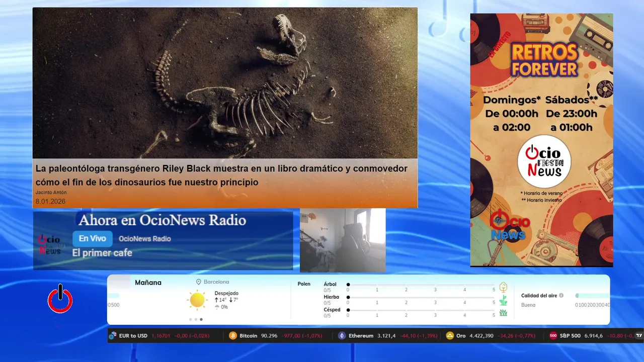Click the Mañana forecast heading

(x=148, y=283)
